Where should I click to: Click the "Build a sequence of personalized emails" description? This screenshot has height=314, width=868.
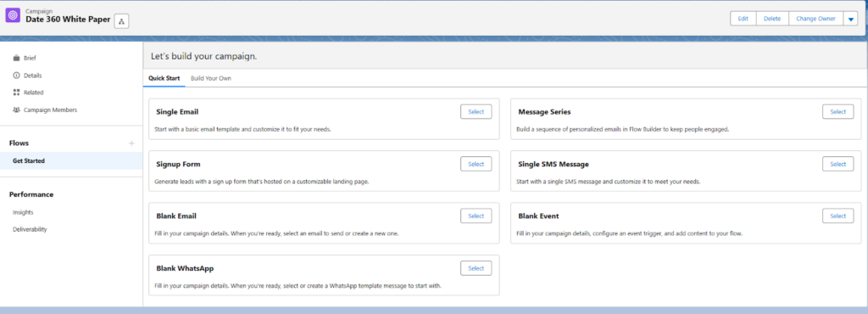click(x=623, y=129)
